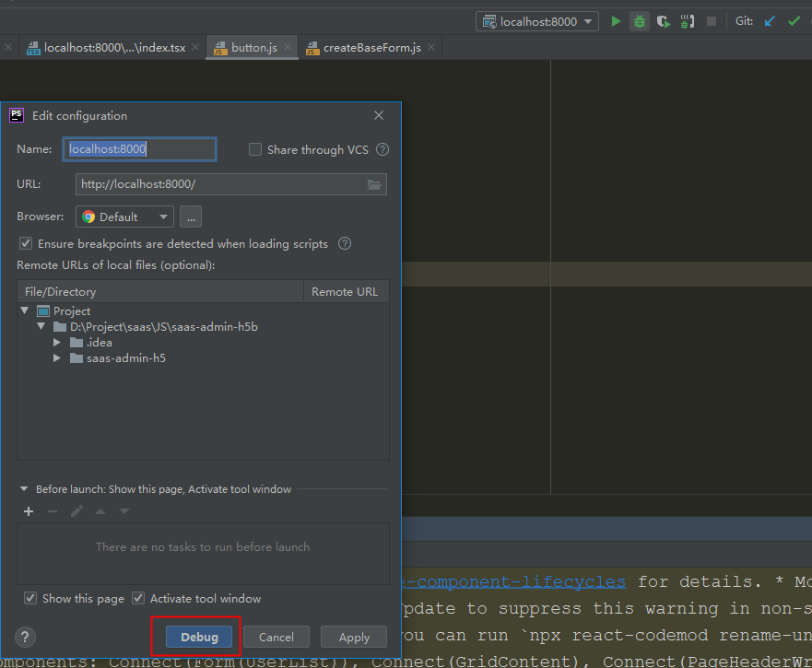The height and width of the screenshot is (668, 812).
Task: Enable Share through VCS checkbox
Action: [255, 149]
